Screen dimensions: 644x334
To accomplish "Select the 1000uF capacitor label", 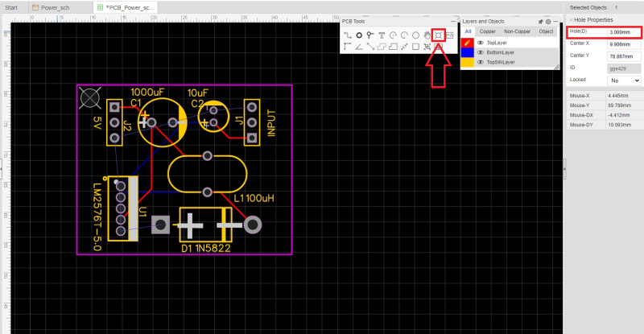I will tap(147, 93).
